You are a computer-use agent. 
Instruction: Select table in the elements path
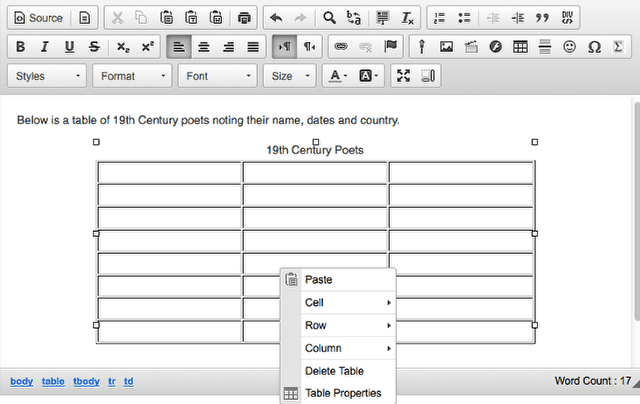[53, 381]
